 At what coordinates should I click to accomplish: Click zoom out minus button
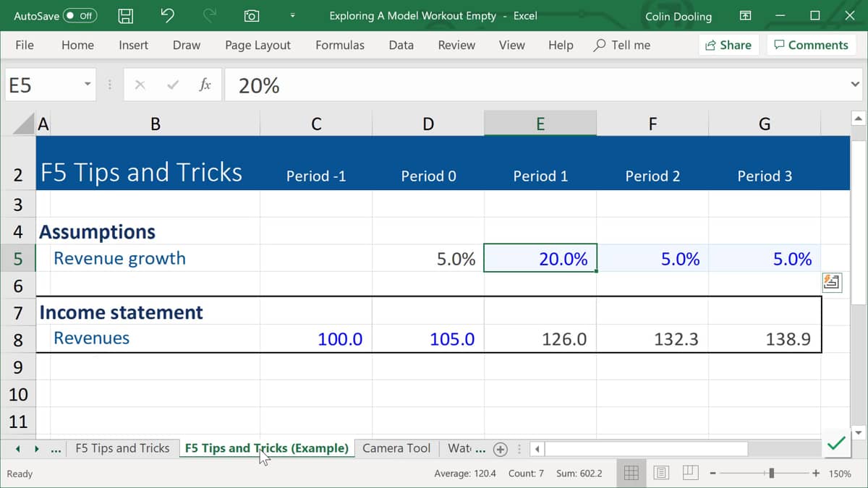point(712,474)
